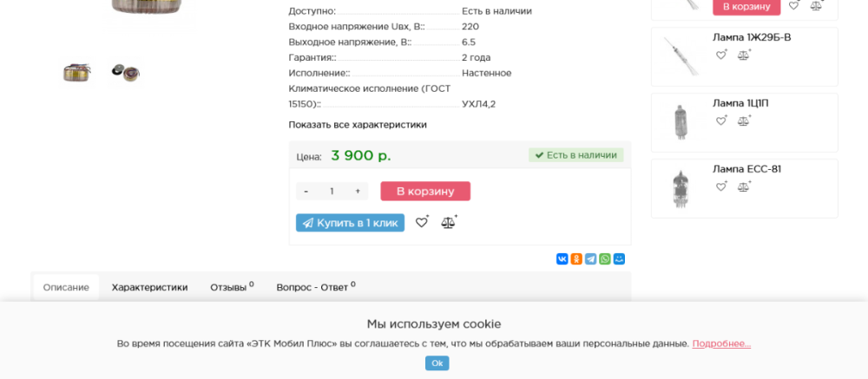
Task: Open Вопрос - Ответ tab
Action: [x=314, y=288]
